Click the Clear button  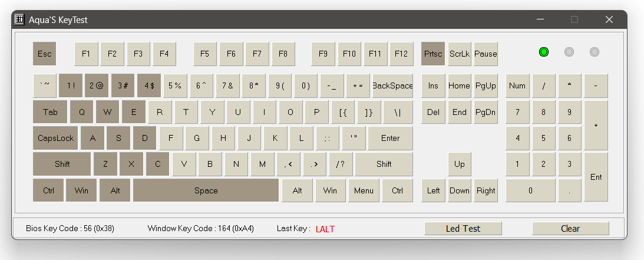coord(570,228)
